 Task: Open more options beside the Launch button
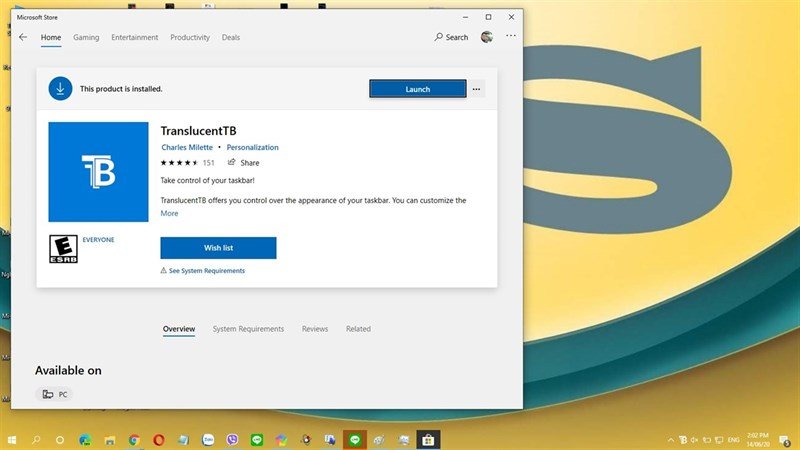(x=477, y=89)
